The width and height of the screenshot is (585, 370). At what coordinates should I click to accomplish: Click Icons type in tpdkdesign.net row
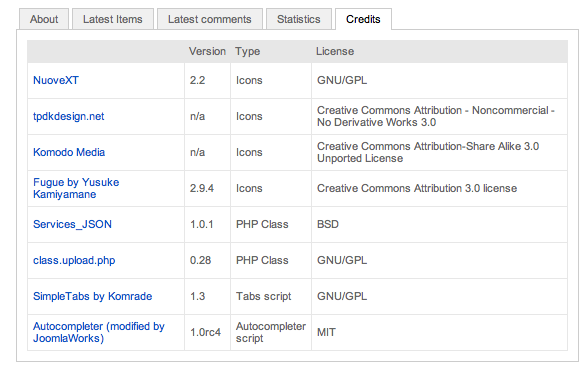tap(249, 116)
